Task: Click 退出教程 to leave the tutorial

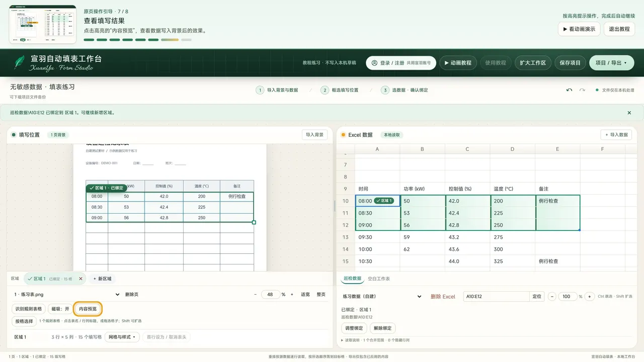Action: coord(619,29)
